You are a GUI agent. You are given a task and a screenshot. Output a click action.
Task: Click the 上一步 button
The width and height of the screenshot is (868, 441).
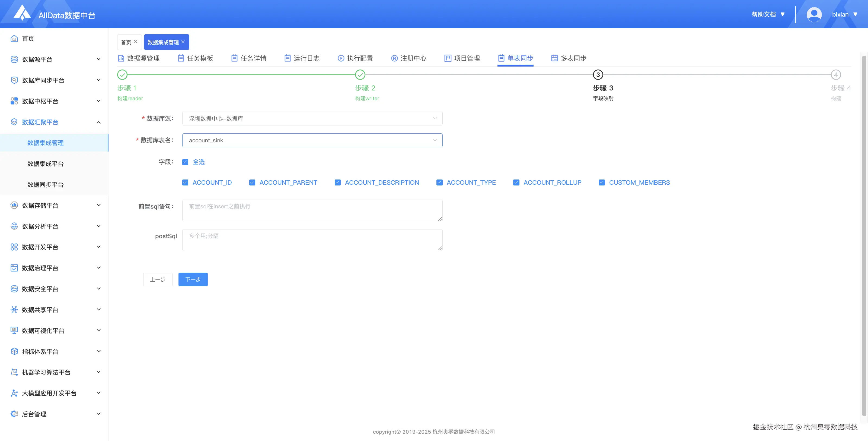click(158, 279)
